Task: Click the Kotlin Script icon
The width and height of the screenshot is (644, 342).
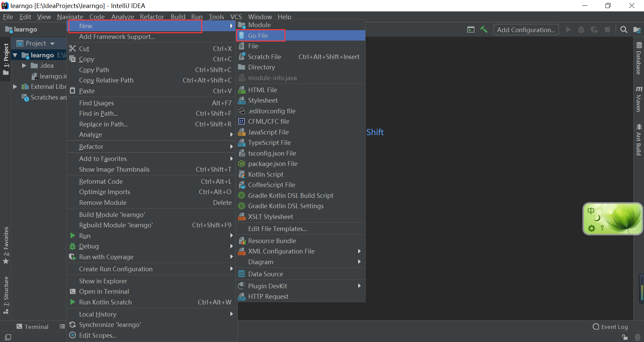Action: click(241, 174)
